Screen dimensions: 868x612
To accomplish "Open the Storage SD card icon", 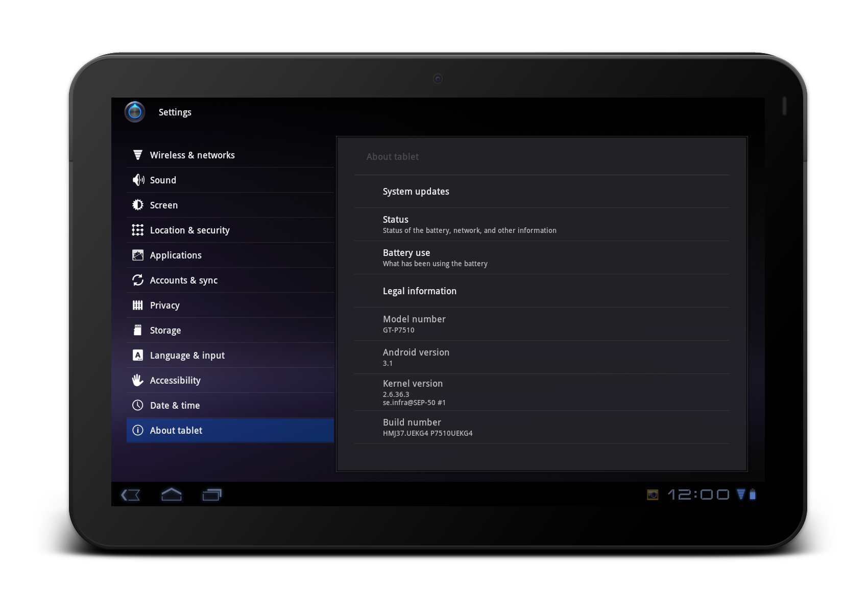I will pos(138,330).
